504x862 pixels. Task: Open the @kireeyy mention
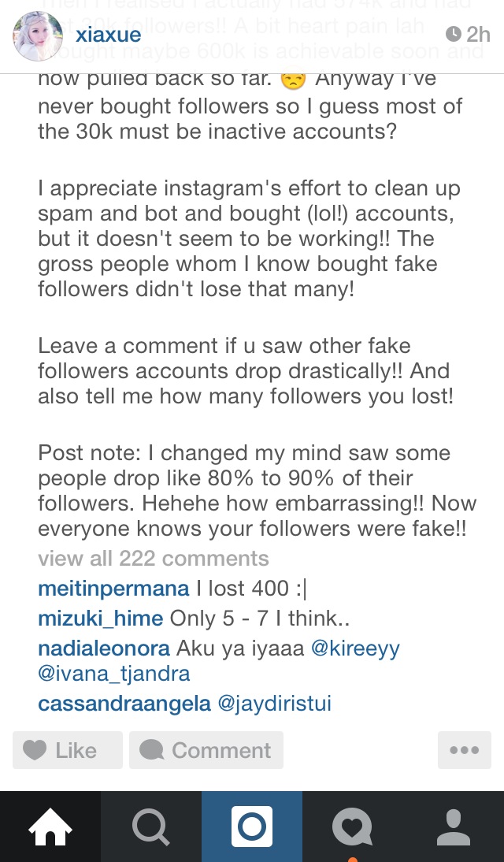pos(355,648)
